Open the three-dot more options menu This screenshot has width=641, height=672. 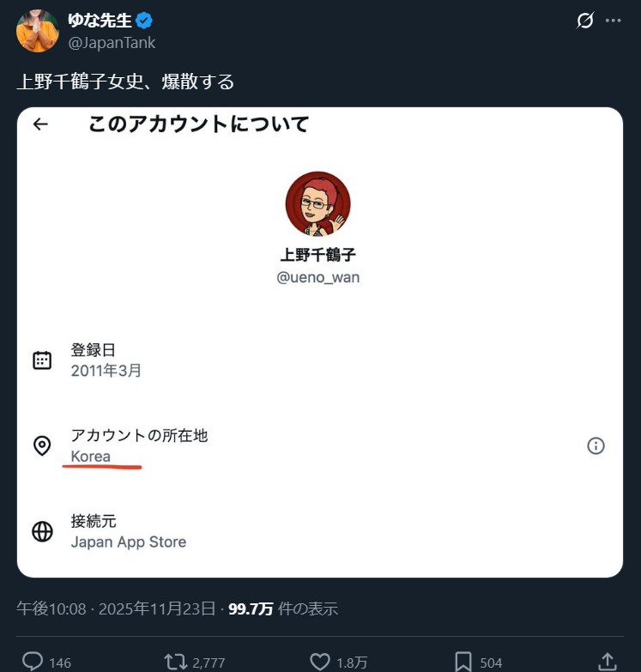pyautogui.click(x=613, y=21)
